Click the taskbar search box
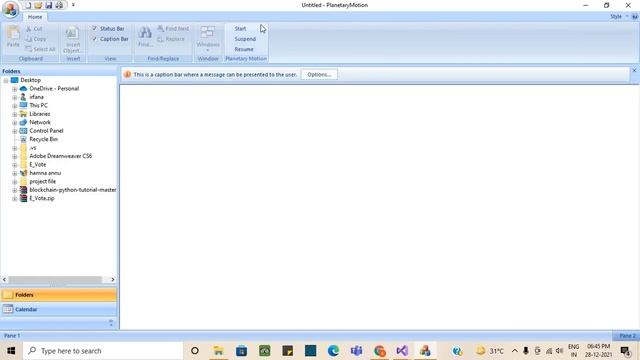The image size is (640, 360). coord(103,351)
